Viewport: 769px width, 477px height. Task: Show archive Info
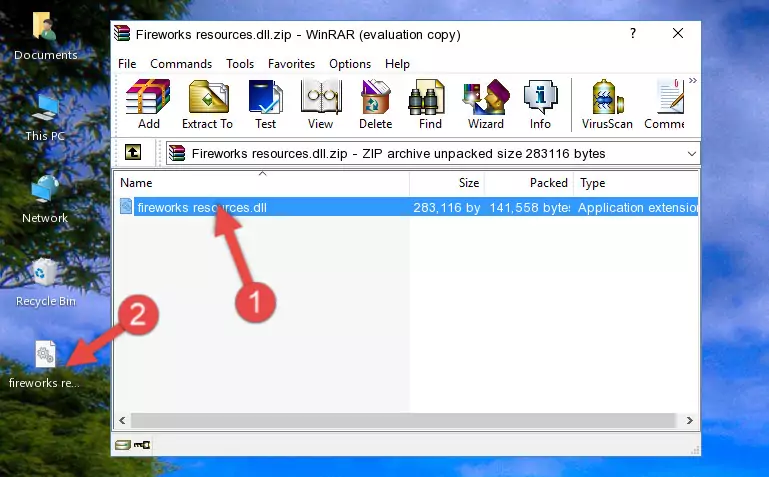540,104
